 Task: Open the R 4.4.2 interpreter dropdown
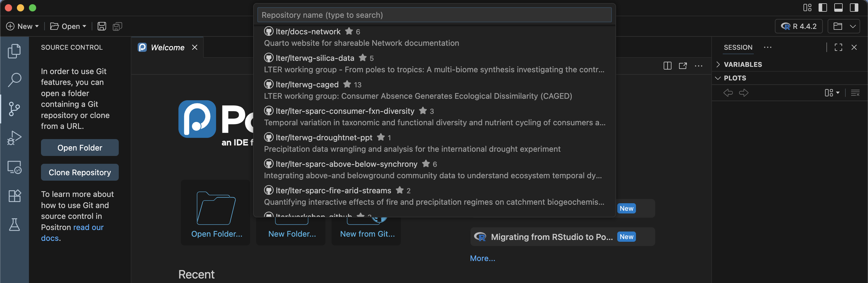tap(798, 26)
